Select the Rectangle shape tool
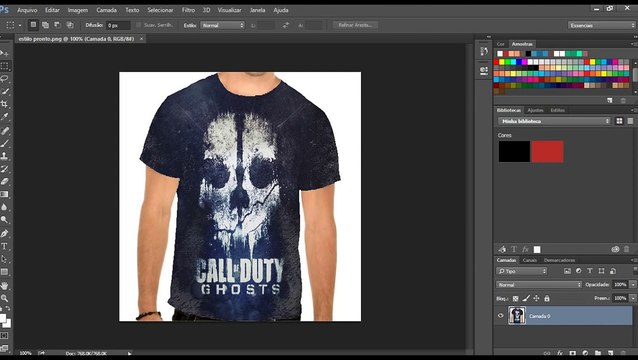638x360 pixels. (4, 272)
